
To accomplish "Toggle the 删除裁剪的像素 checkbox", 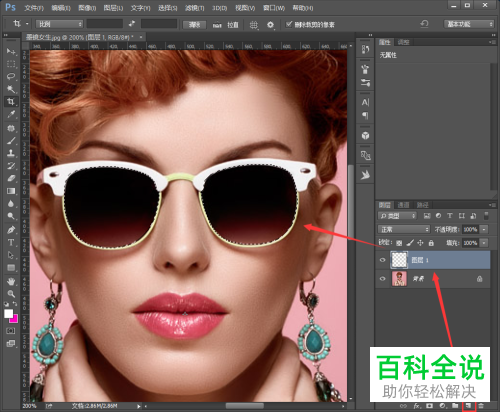I will 289,24.
